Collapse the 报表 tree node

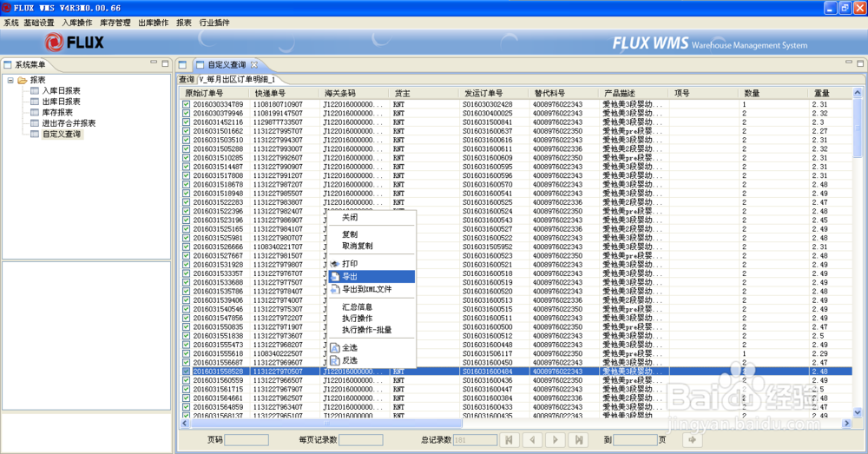coord(10,80)
